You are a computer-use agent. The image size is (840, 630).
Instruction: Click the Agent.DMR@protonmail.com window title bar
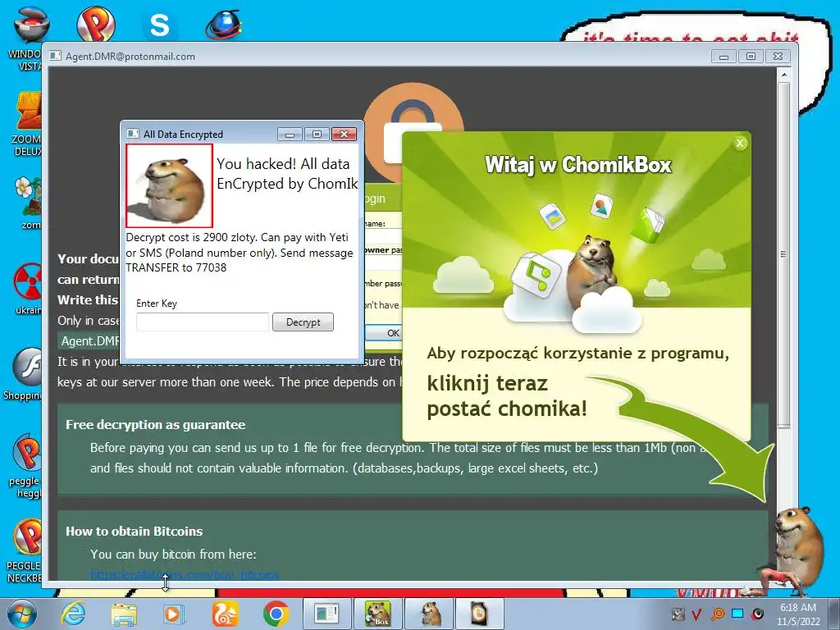[375, 57]
